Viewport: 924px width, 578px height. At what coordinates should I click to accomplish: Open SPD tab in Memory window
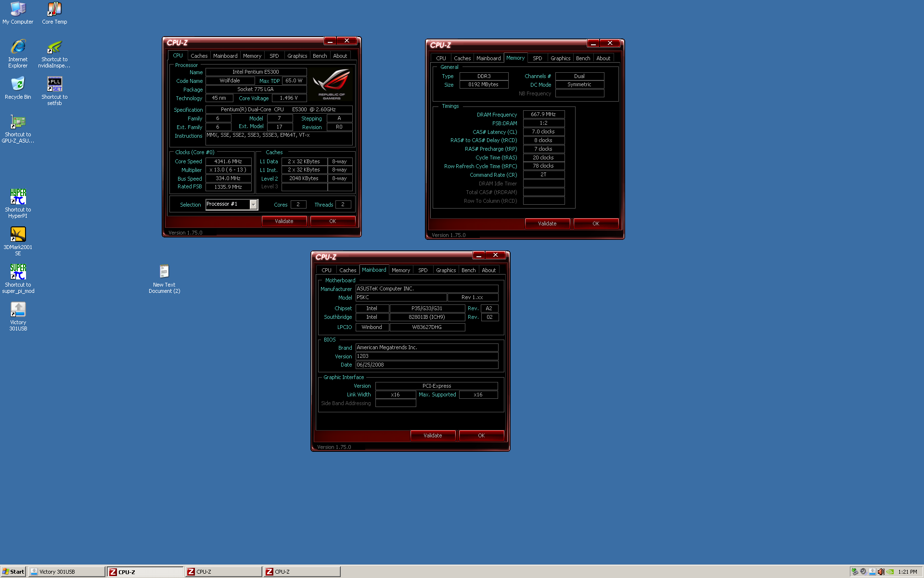coord(538,58)
